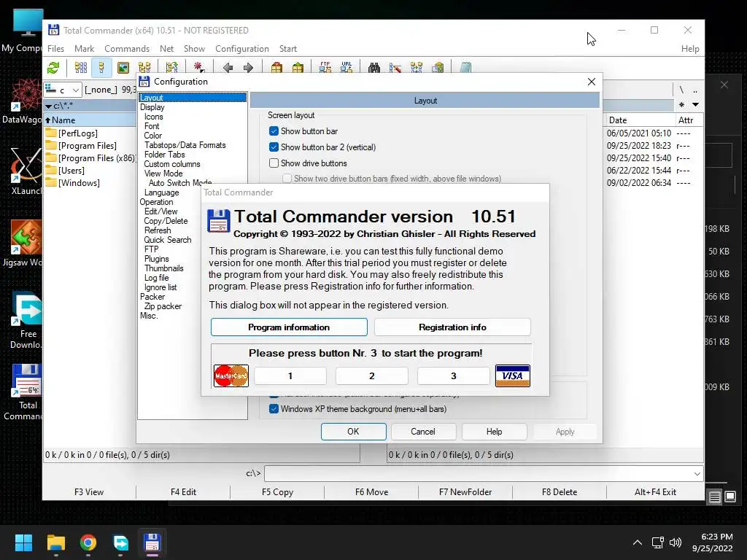
Task: Click the left panel c:\*.* path arrow
Action: (x=49, y=106)
